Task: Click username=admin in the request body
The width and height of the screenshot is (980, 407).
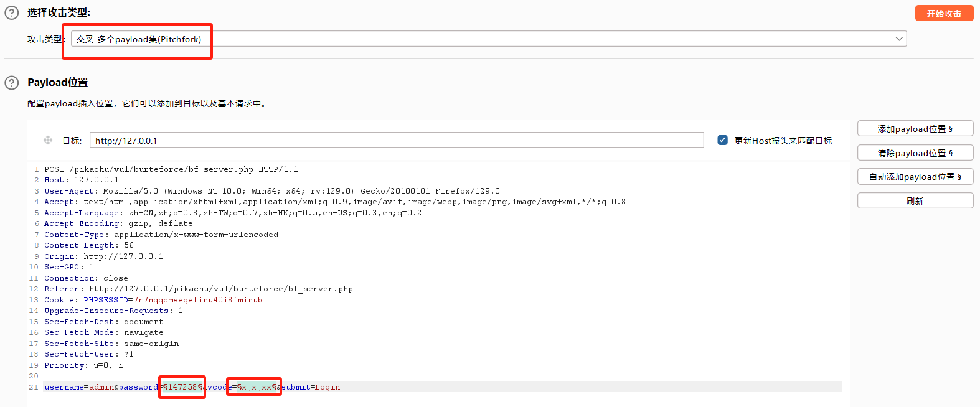Action: click(79, 387)
